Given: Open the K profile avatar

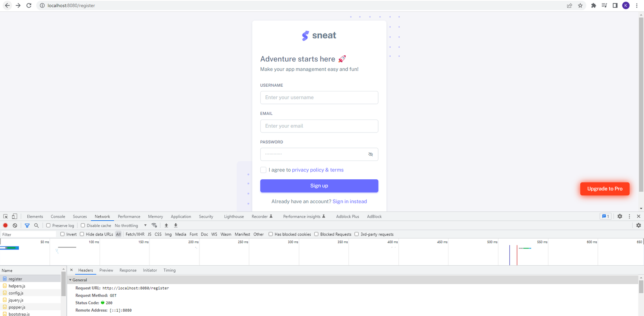Looking at the screenshot, I should coord(626,5).
